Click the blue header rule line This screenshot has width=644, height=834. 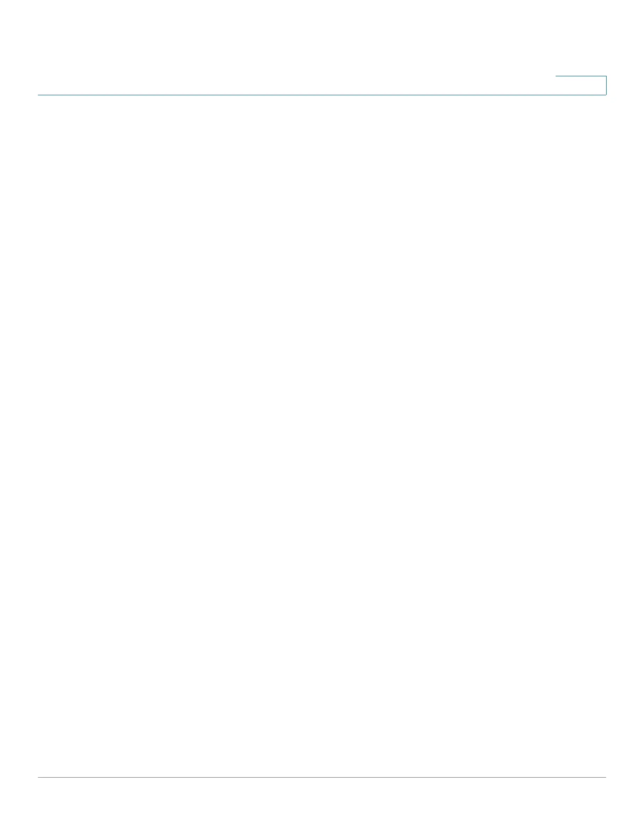[x=322, y=95]
